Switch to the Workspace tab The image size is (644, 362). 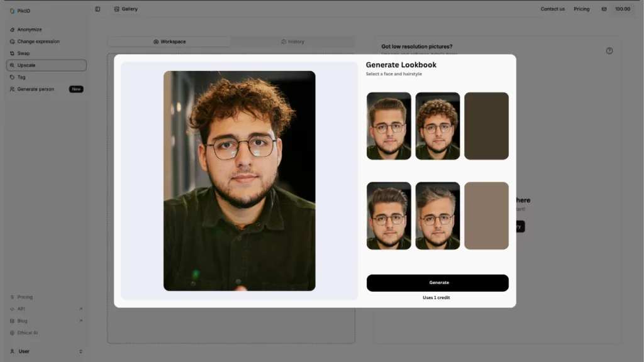click(170, 41)
